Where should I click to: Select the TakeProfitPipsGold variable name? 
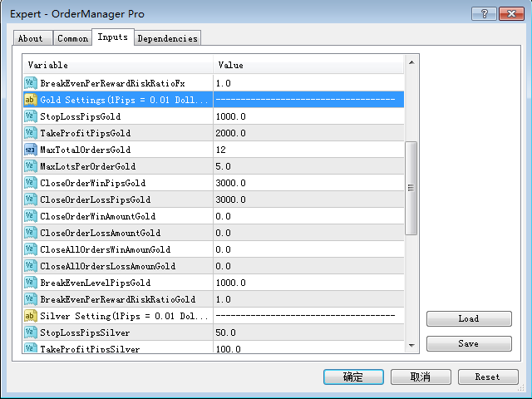click(86, 133)
